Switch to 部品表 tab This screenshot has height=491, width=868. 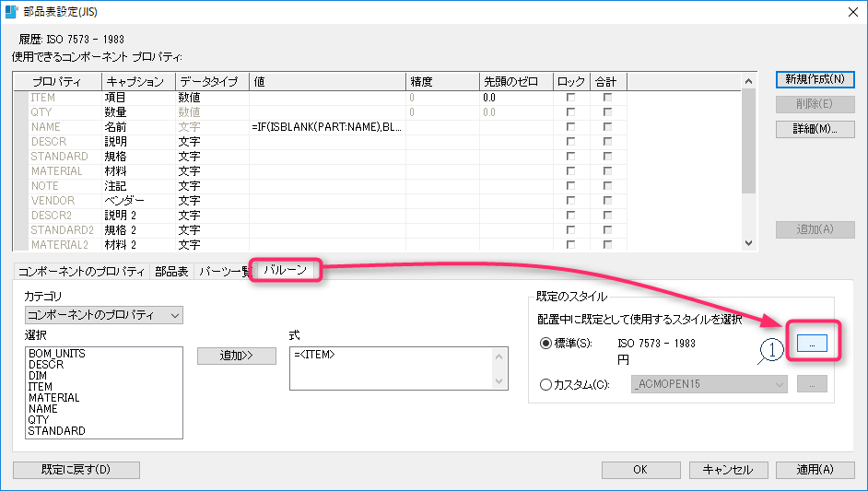(171, 271)
